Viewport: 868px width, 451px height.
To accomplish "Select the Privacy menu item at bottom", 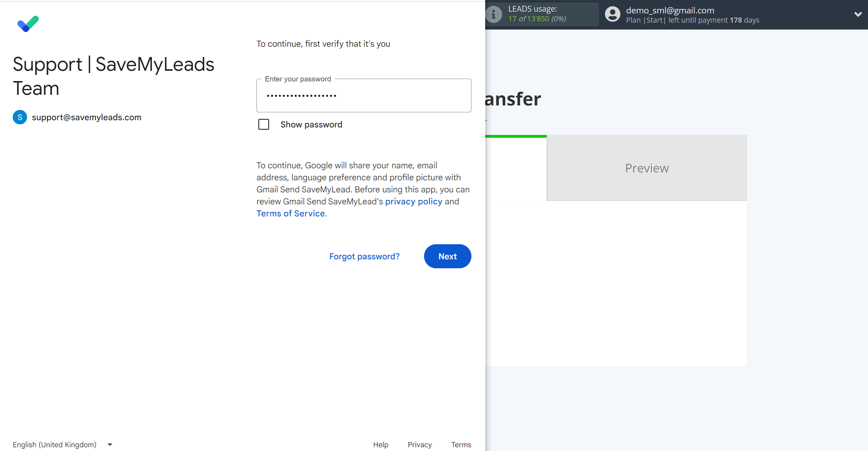I will point(420,444).
